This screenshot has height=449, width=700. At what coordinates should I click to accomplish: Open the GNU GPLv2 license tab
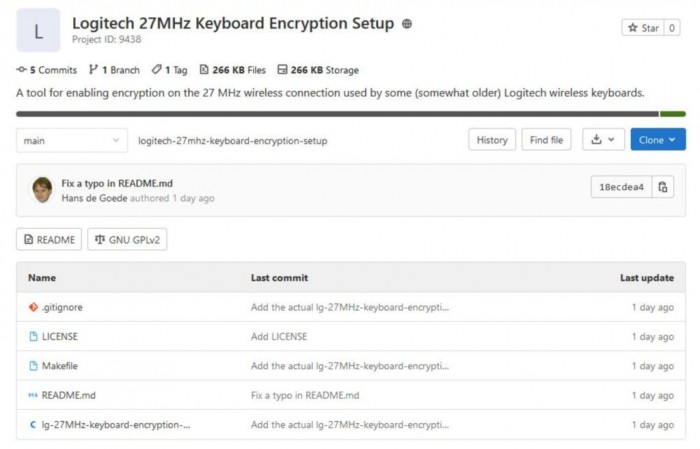point(127,240)
